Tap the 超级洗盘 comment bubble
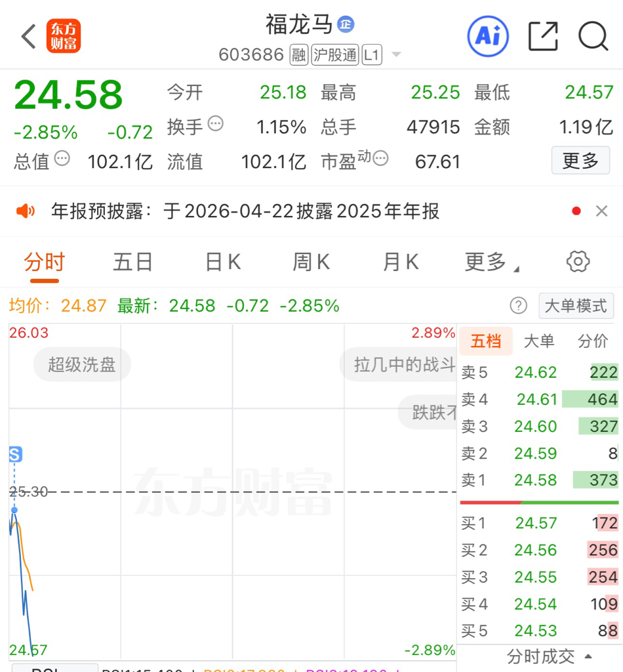 tap(82, 365)
